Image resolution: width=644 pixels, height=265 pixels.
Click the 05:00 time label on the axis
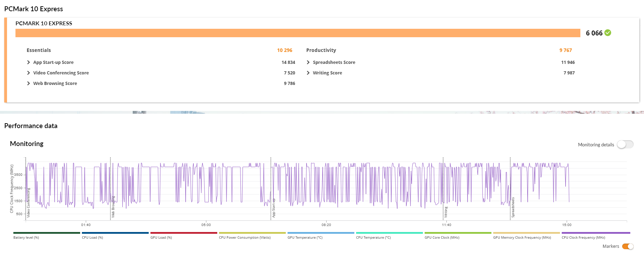point(206,225)
